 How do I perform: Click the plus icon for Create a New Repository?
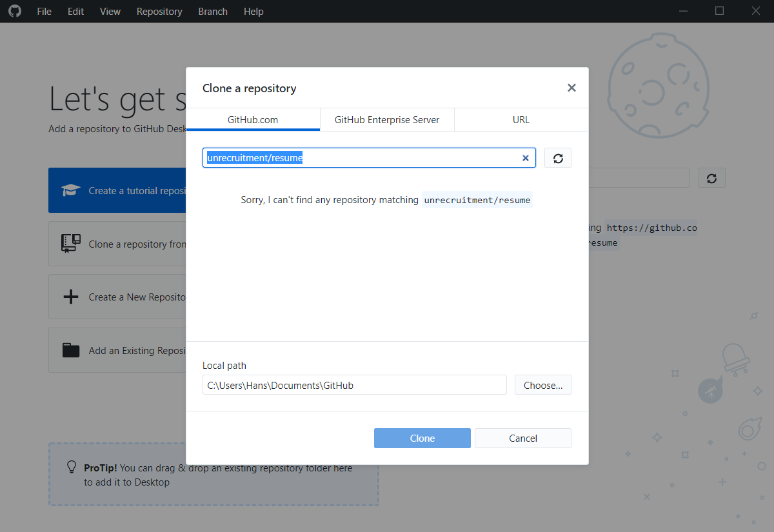pyautogui.click(x=70, y=296)
